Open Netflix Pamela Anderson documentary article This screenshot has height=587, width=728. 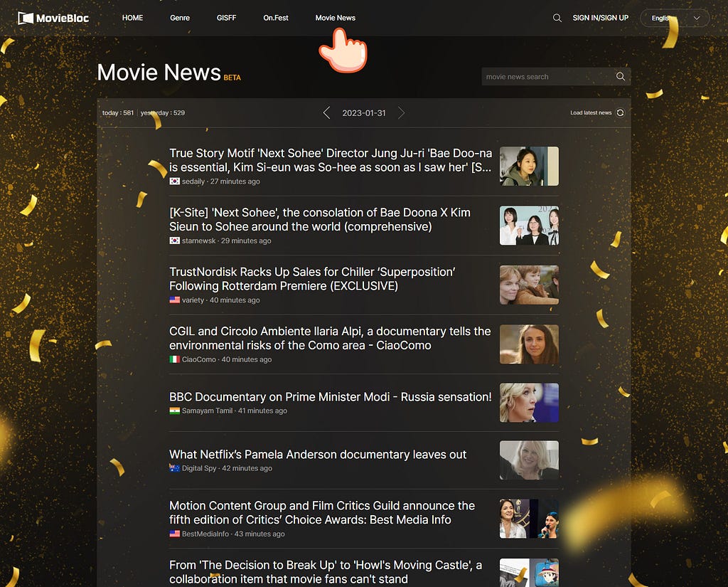318,455
